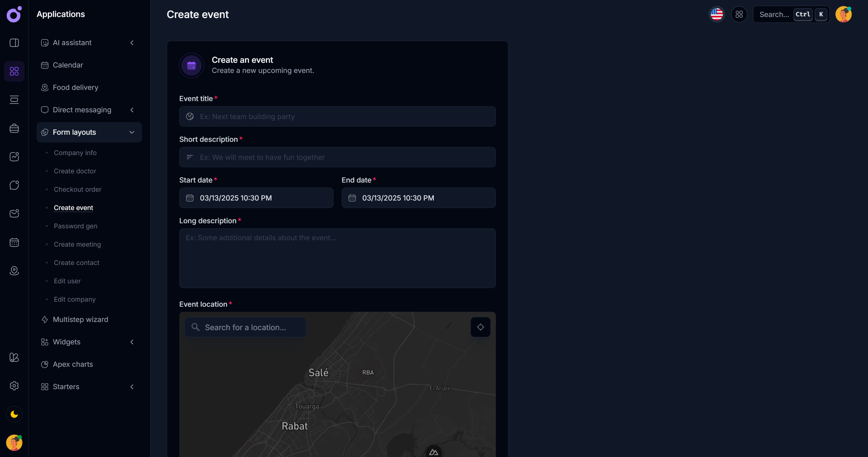Viewport: 868px width, 457px height.
Task: Click the Search for a location box
Action: (x=245, y=327)
